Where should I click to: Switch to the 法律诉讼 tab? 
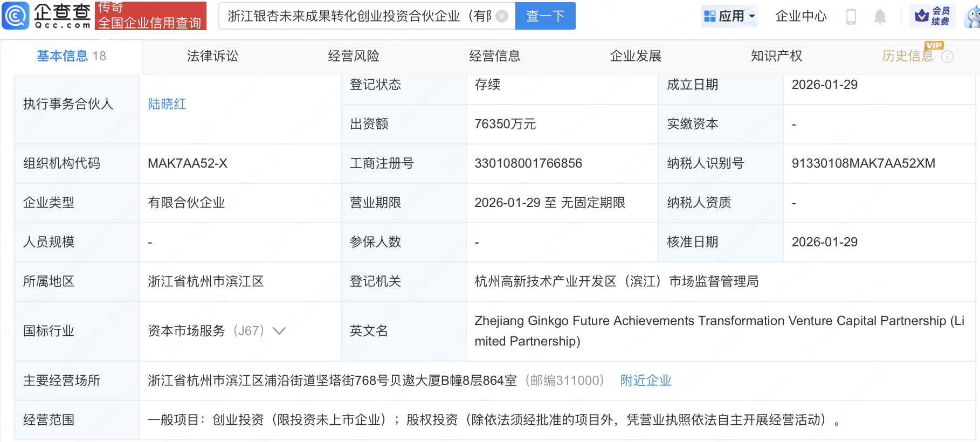point(212,56)
